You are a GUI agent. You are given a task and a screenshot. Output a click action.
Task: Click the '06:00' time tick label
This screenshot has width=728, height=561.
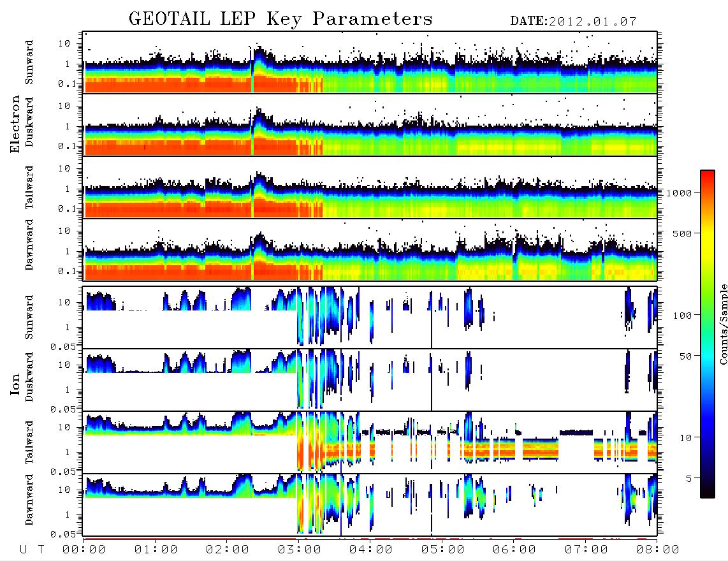tap(514, 550)
